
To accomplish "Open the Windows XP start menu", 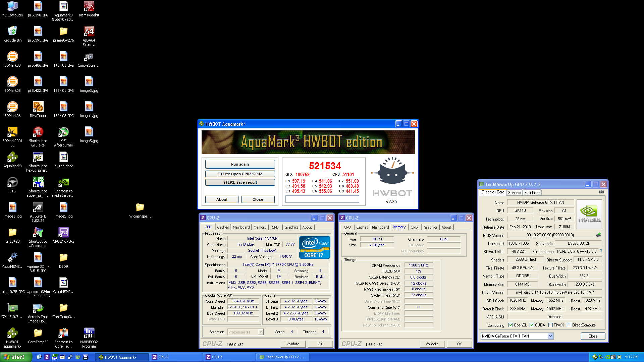I will (16, 357).
